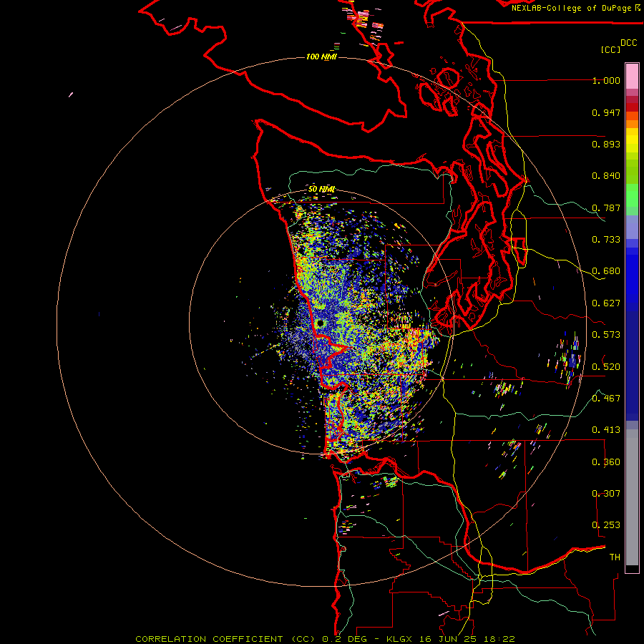
Task: Click the black radar site dot
Action: pyautogui.click(x=321, y=323)
